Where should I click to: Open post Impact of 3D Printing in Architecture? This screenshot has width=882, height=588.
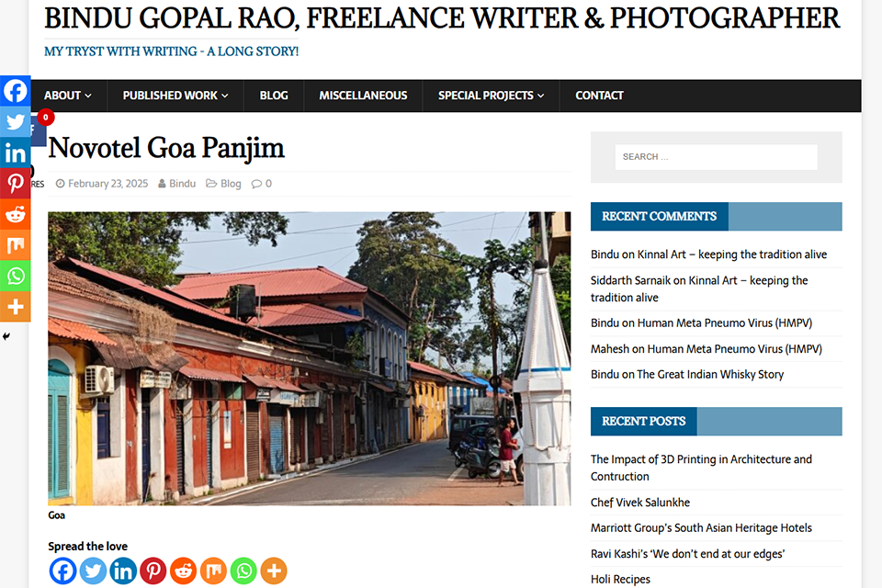click(x=701, y=468)
